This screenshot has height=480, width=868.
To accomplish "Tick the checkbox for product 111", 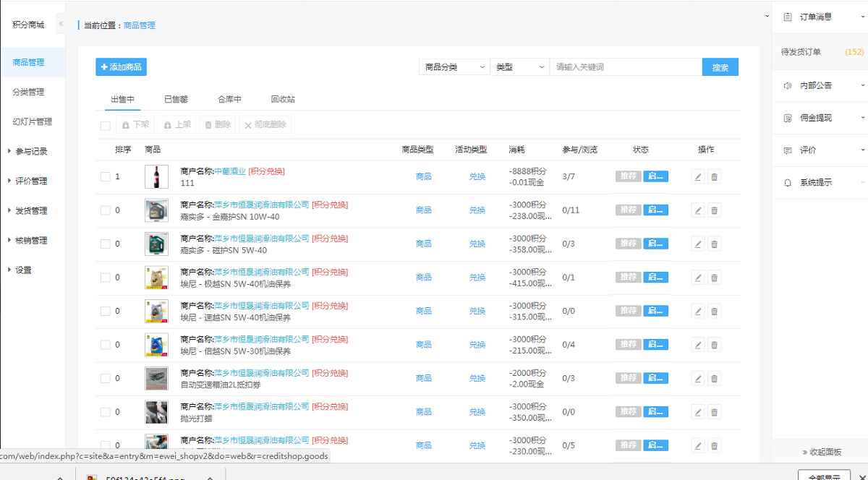I will (106, 176).
